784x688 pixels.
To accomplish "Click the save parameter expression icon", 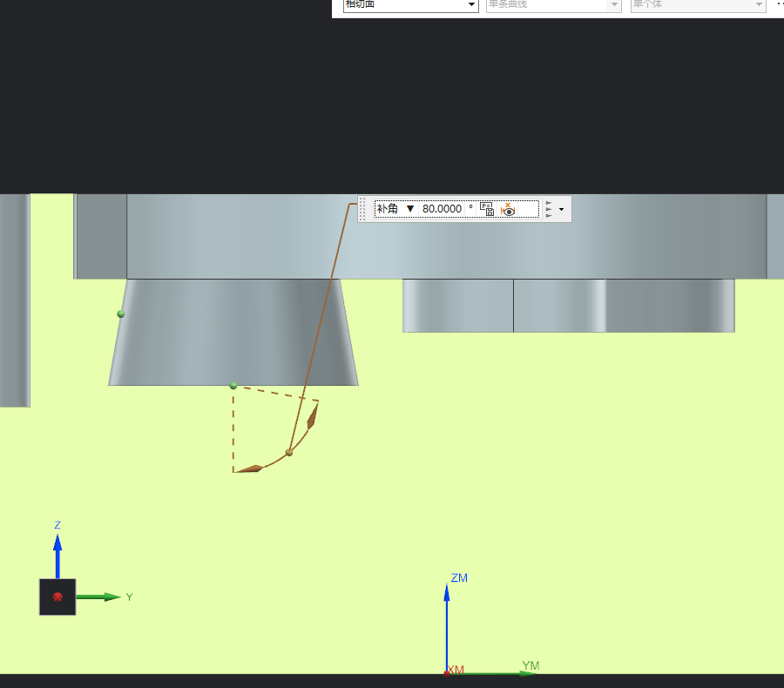I will (486, 209).
